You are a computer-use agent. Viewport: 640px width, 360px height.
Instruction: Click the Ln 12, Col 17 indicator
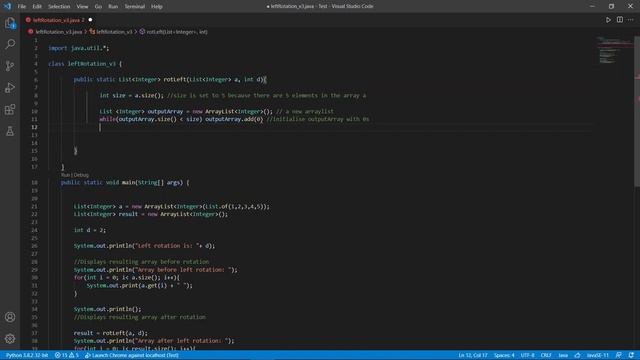tap(473, 355)
